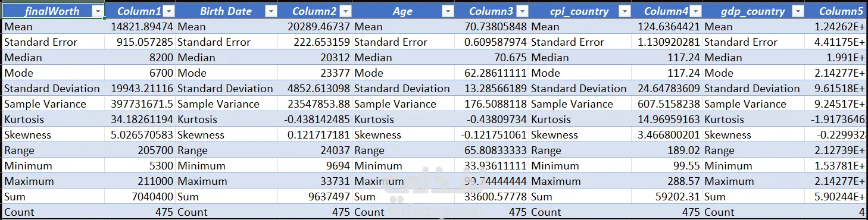Select the cell containing 19943.21116
The height and width of the screenshot is (220, 868).
pyautogui.click(x=140, y=89)
